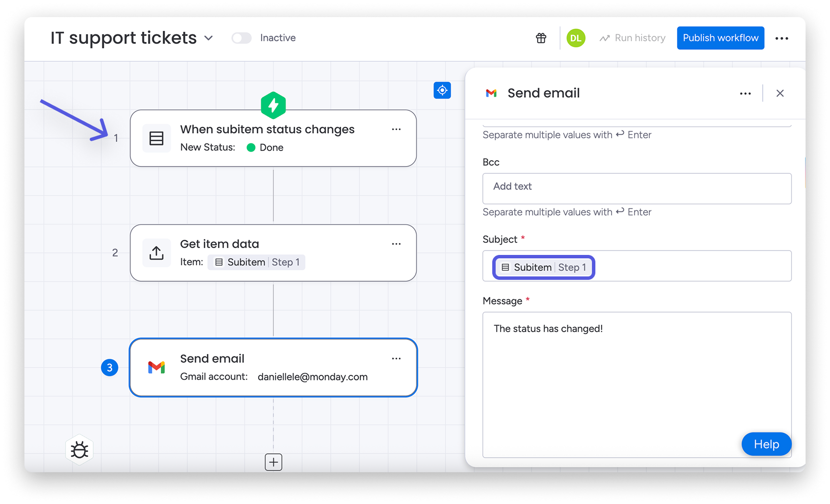
Task: Open the debug bug icon in the bottom corner
Action: 79,449
